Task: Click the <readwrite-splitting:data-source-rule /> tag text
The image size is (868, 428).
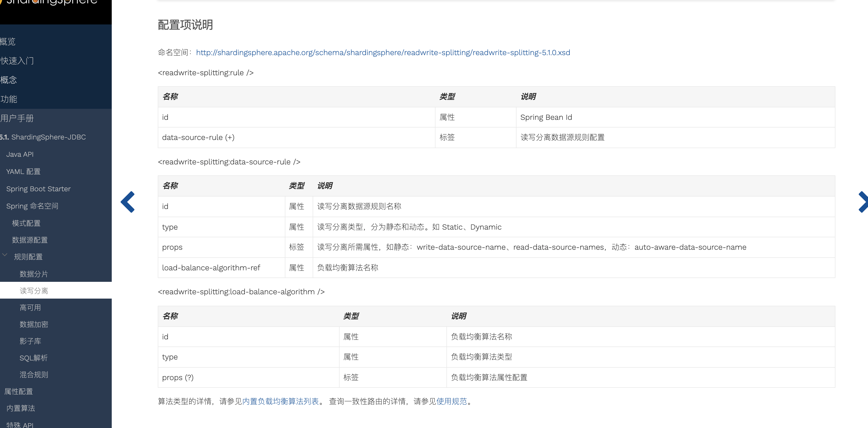Action: 229,162
